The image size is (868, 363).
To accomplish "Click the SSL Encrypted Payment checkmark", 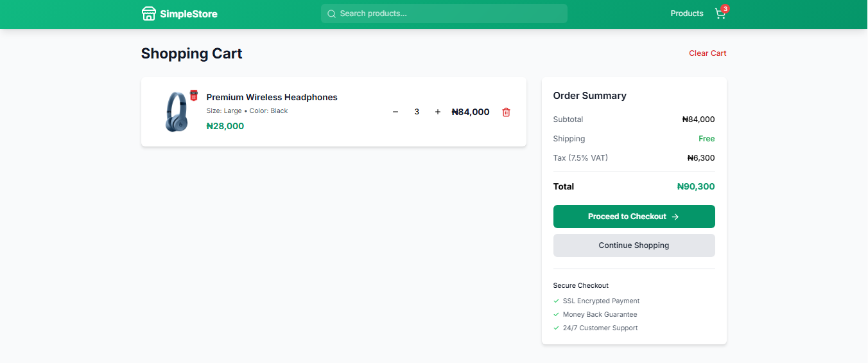I will [556, 301].
